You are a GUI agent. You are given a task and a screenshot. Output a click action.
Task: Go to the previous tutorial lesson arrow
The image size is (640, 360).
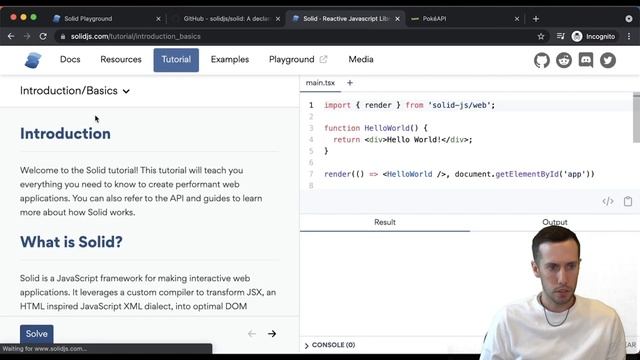point(252,334)
